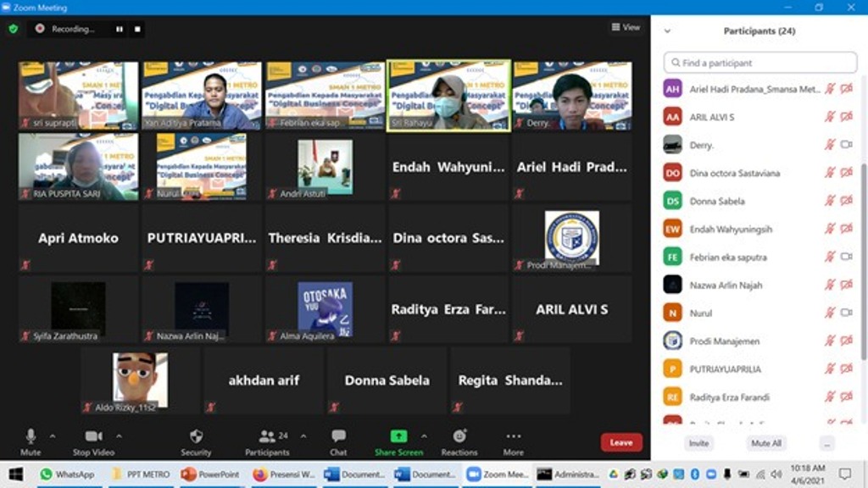This screenshot has height=488, width=868.
Task: Open the participants panel ellipsis menu
Action: [827, 443]
